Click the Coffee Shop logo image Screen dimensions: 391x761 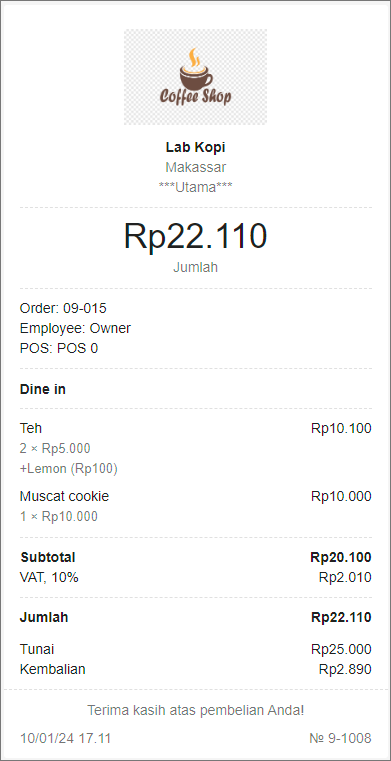pos(195,77)
